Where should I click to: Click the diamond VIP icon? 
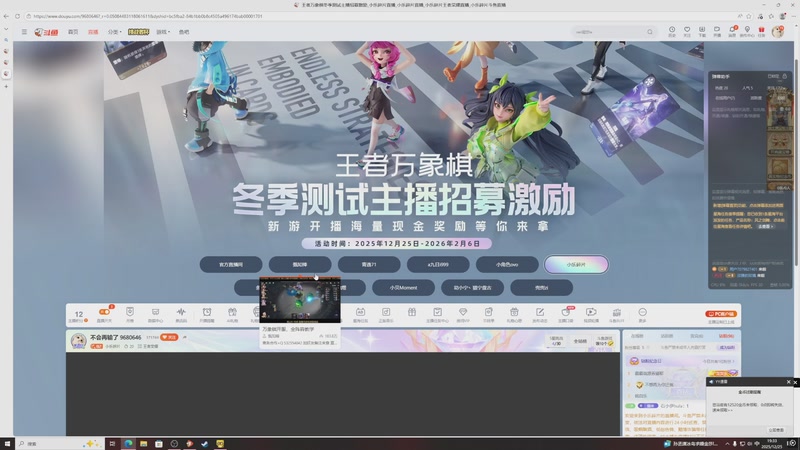click(x=463, y=314)
